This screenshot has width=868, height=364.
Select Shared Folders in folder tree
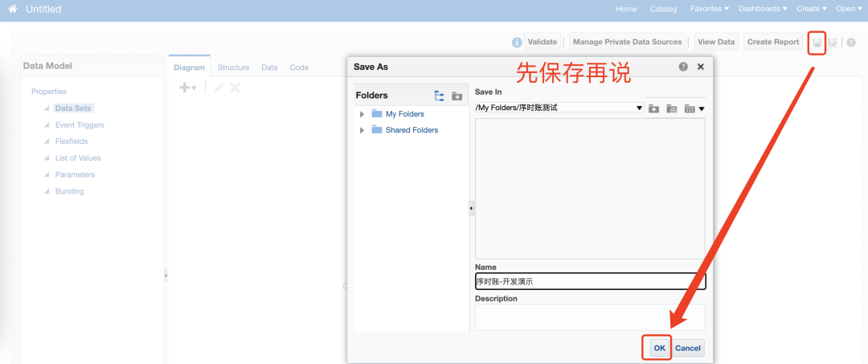(x=411, y=130)
